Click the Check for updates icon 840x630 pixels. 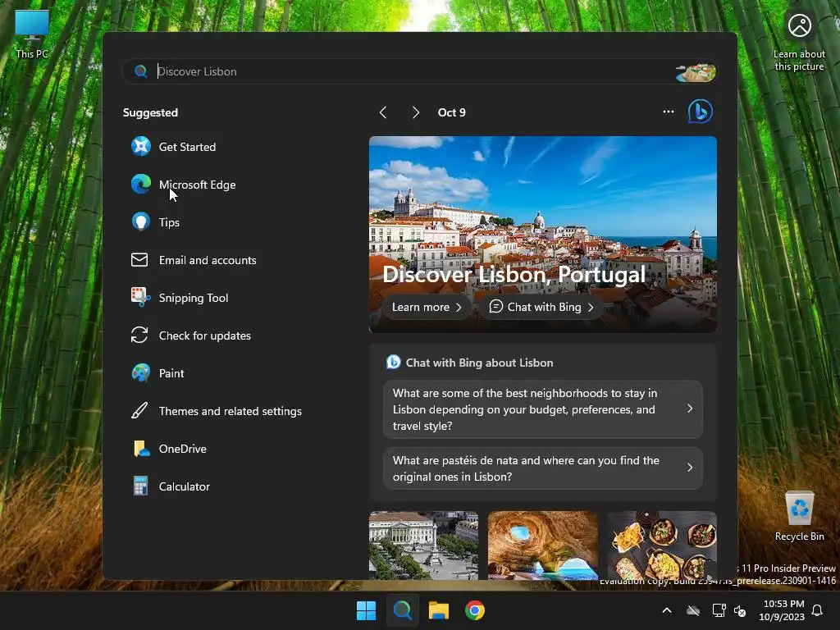tap(139, 335)
